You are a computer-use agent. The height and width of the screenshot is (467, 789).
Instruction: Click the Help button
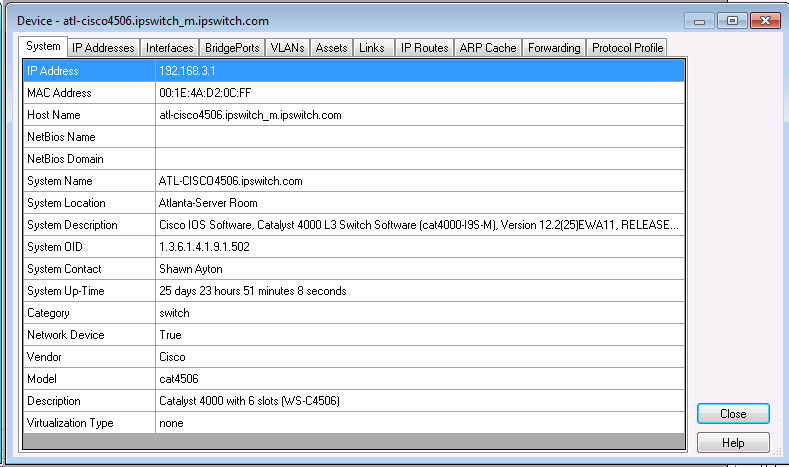point(733,443)
